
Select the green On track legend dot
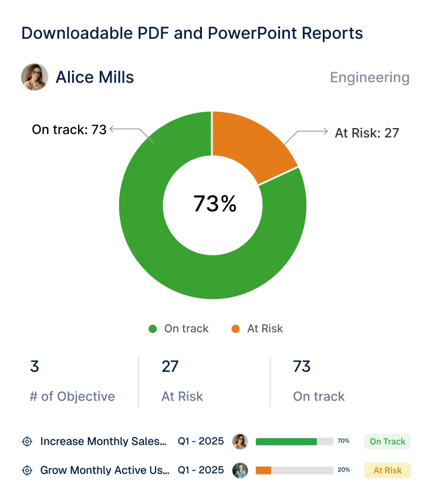click(x=152, y=329)
